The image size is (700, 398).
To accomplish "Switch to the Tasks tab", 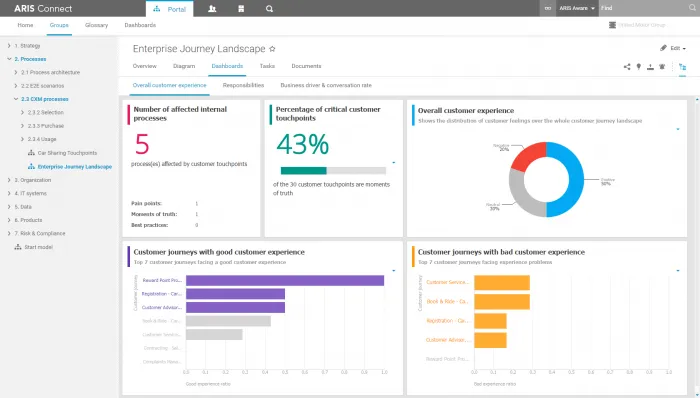I will coord(267,66).
